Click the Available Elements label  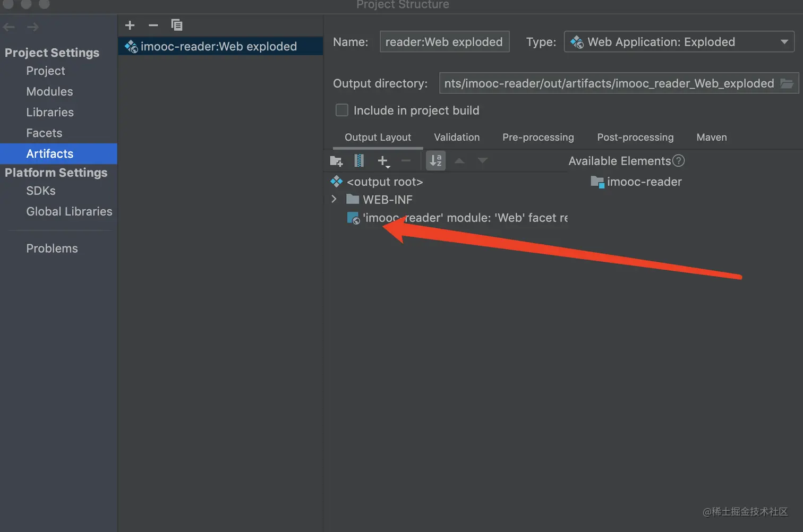620,161
